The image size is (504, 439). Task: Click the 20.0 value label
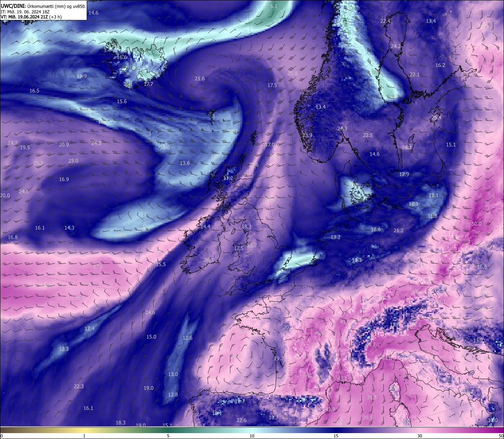(5, 196)
